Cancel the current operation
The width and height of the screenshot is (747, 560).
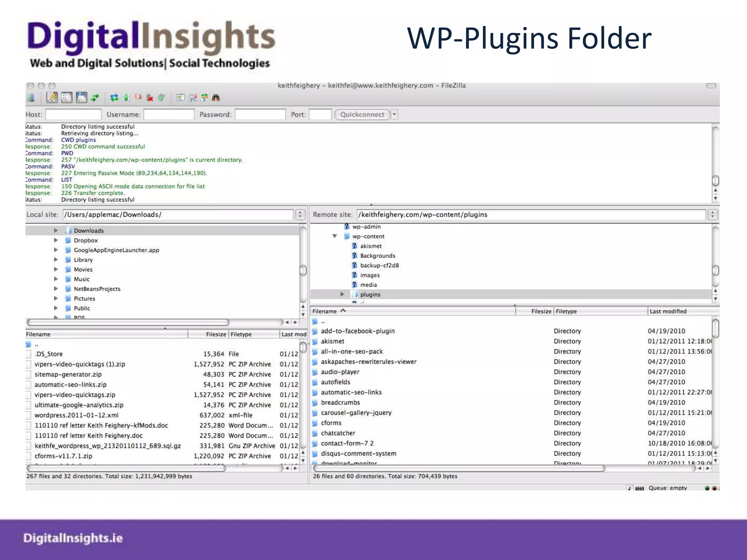138,97
